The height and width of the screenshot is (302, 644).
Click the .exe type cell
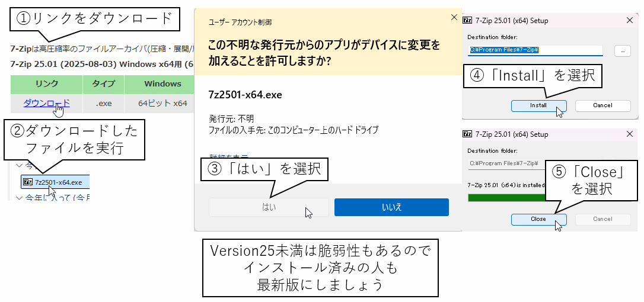click(104, 104)
